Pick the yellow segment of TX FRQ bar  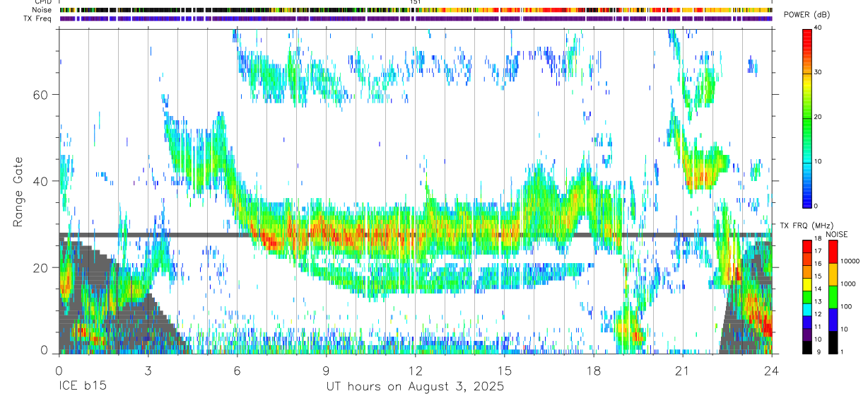[807, 284]
